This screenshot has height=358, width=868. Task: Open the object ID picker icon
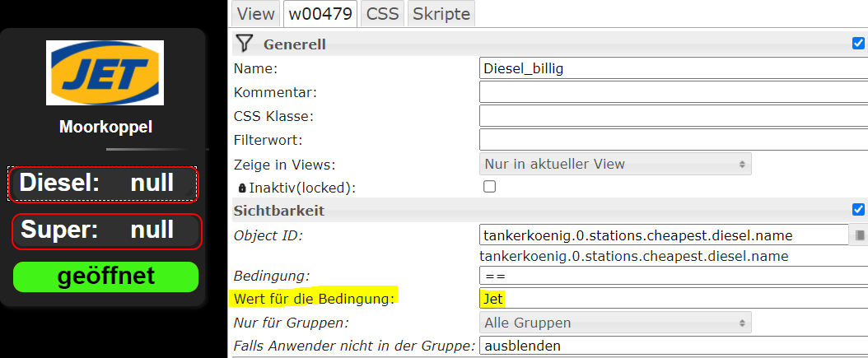click(859, 235)
